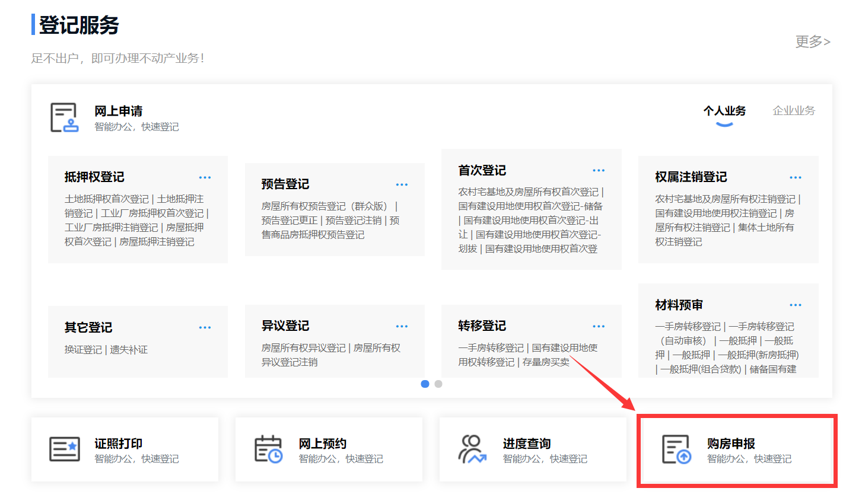Expand more options for 材料预审
The image size is (862, 504).
[796, 305]
